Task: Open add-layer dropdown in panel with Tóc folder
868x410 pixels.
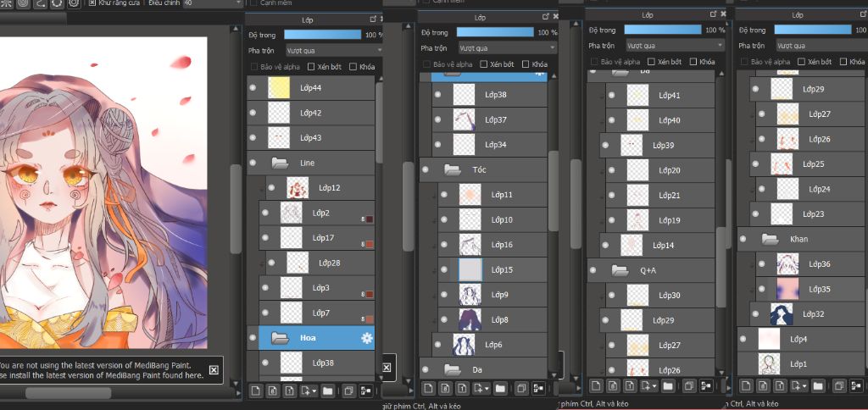Action: click(x=481, y=388)
